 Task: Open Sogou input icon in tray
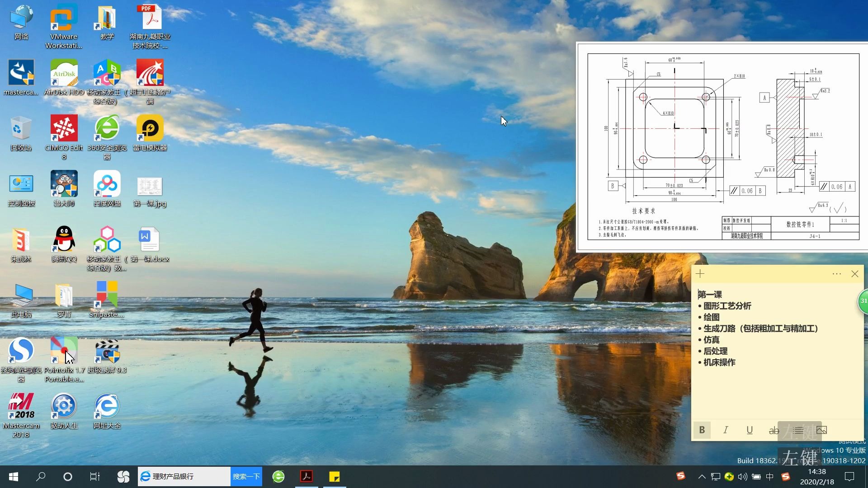click(786, 477)
